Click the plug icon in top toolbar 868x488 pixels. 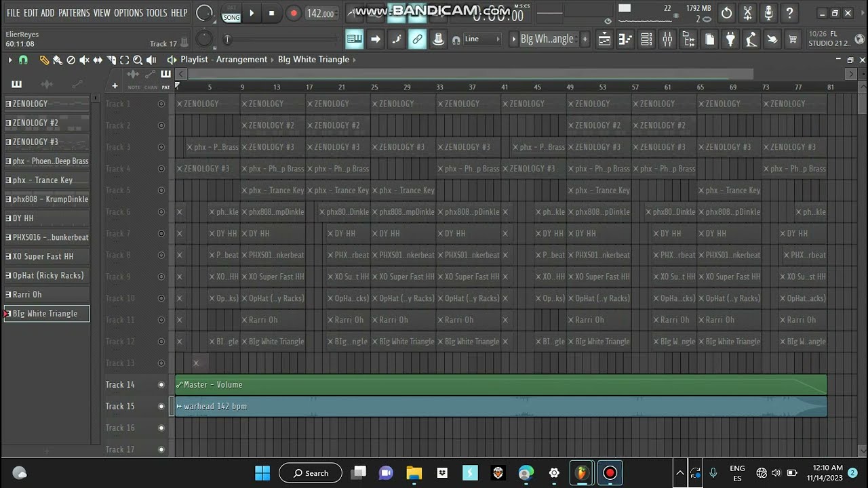[x=730, y=39]
